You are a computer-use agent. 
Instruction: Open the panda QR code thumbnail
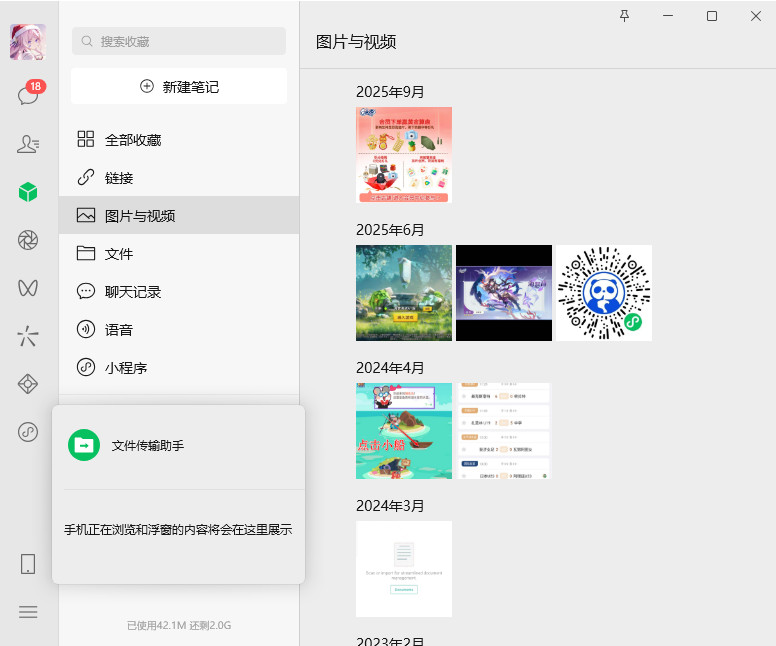pyautogui.click(x=604, y=293)
